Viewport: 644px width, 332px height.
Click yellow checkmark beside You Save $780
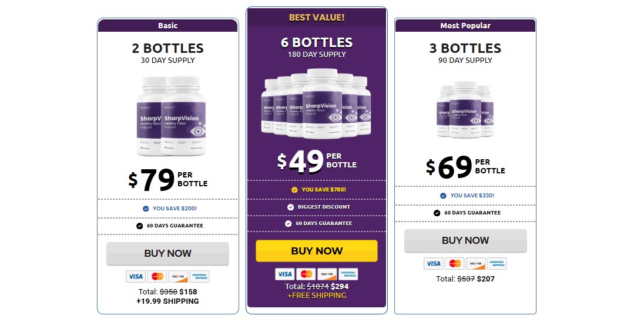(294, 190)
